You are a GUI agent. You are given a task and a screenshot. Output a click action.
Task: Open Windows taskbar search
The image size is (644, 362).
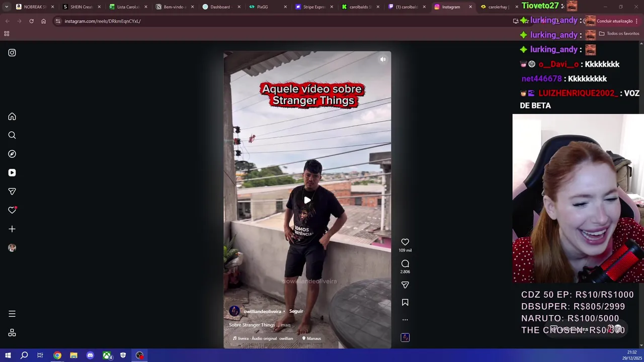tap(24, 355)
